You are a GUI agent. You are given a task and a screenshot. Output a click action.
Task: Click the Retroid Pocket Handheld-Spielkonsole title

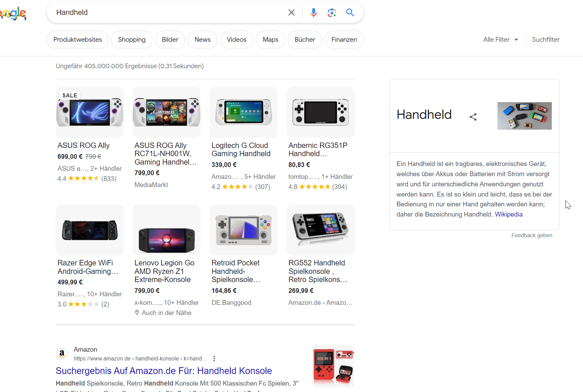coord(236,271)
